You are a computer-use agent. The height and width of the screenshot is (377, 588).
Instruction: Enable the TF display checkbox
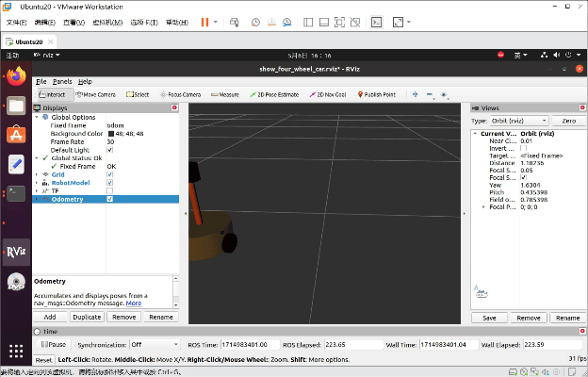[x=110, y=191]
